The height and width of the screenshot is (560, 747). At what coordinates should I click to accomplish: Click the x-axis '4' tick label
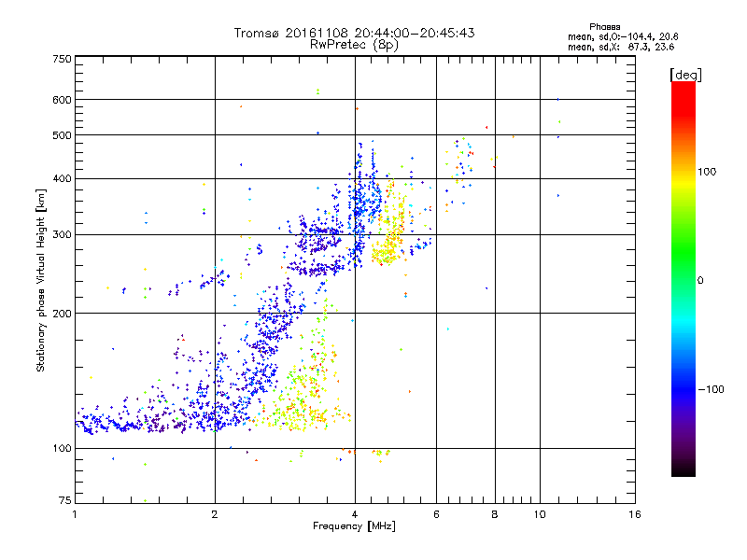355,514
